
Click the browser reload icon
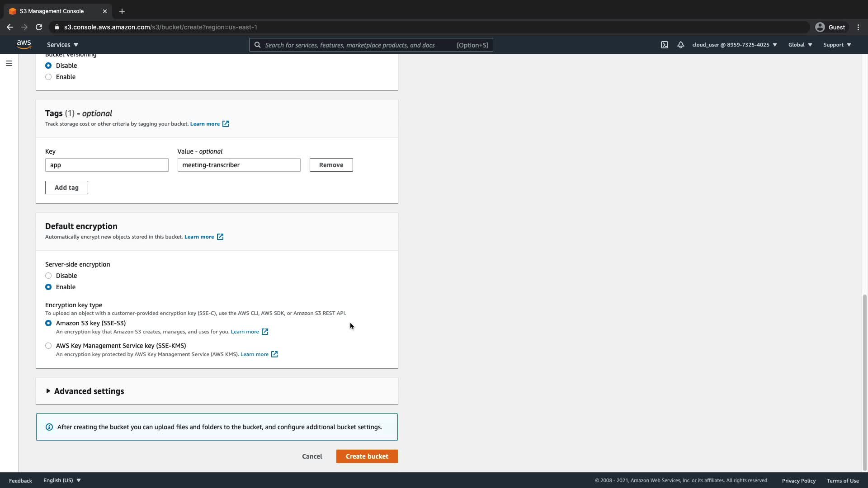click(39, 27)
